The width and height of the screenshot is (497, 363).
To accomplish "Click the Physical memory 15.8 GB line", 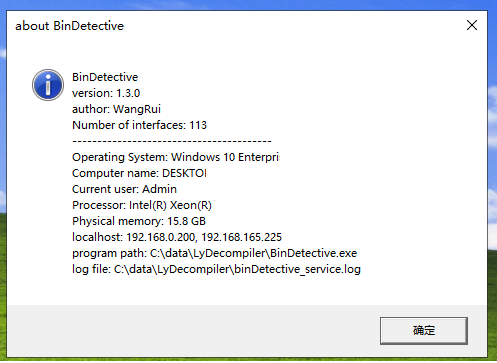I will (139, 221).
